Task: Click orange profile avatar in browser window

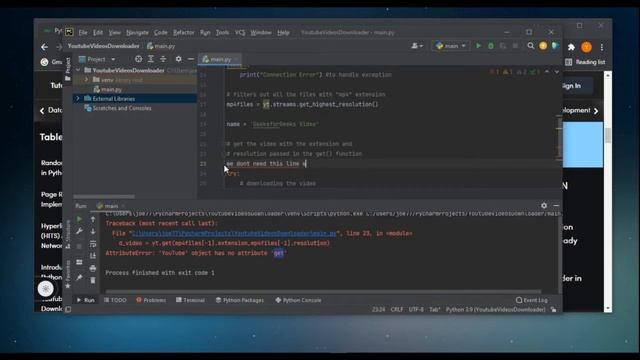Action: click(587, 47)
